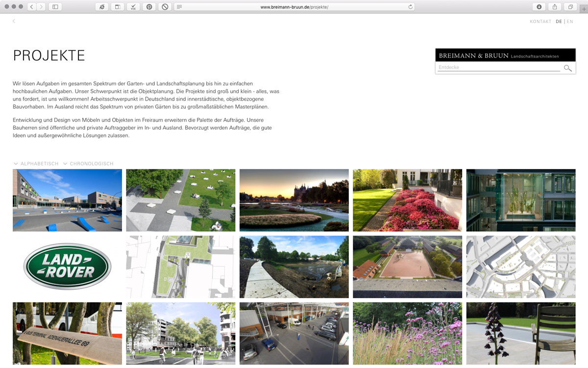588x368 pixels.
Task: Reload the page with refresh icon
Action: pos(410,7)
